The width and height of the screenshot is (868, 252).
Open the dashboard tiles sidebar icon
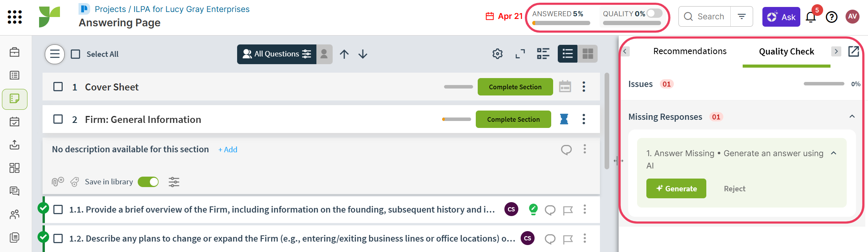[x=15, y=168]
